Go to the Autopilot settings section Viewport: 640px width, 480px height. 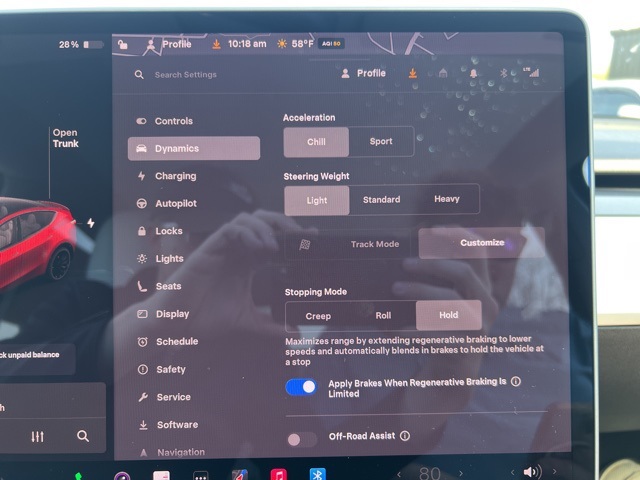tap(175, 203)
